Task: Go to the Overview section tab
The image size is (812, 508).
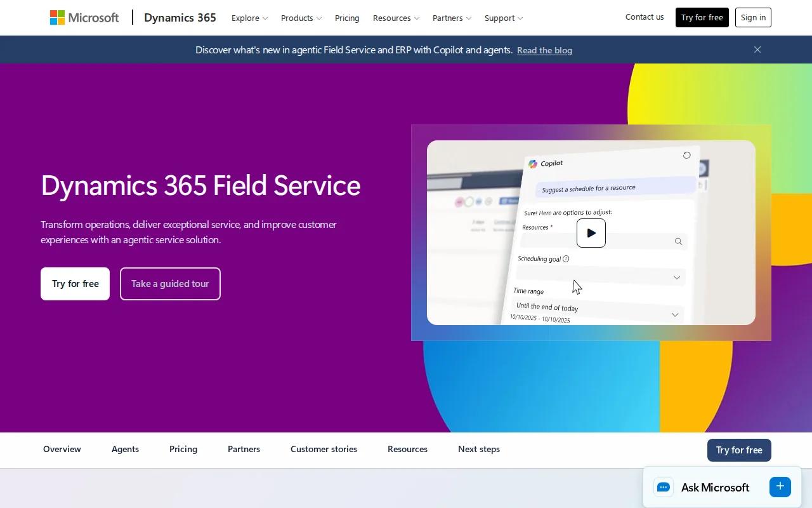Action: pos(62,449)
